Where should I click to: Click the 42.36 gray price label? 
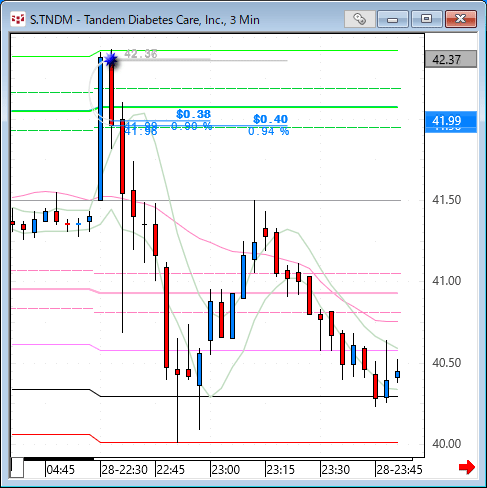pos(141,54)
